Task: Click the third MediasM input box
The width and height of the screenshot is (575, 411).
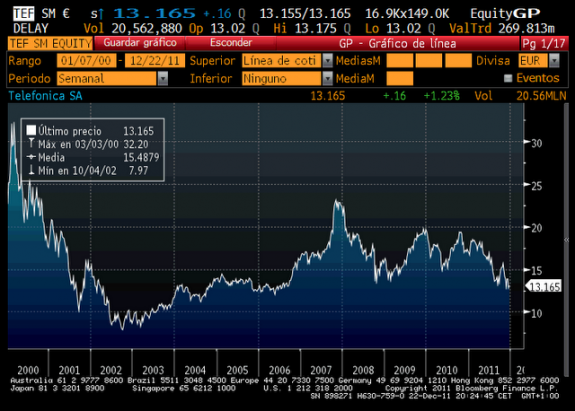Action: click(x=458, y=60)
